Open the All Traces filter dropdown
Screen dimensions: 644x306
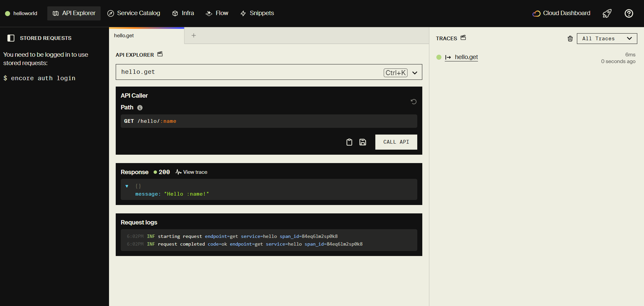click(607, 39)
